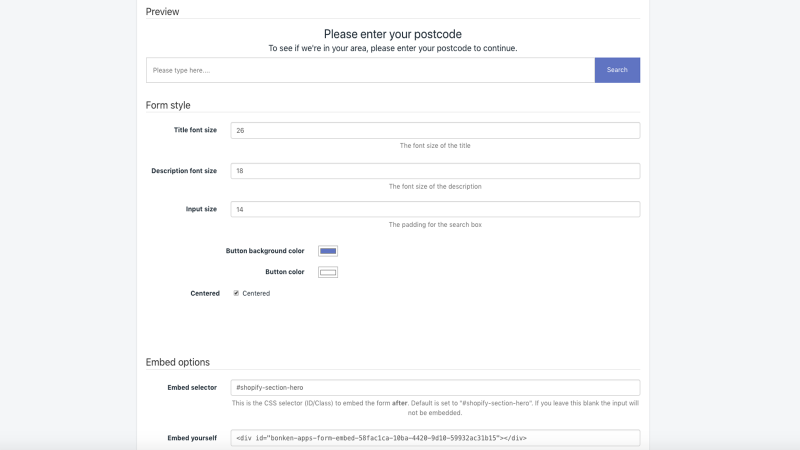
Task: Edit the Embed selector field
Action: click(435, 387)
